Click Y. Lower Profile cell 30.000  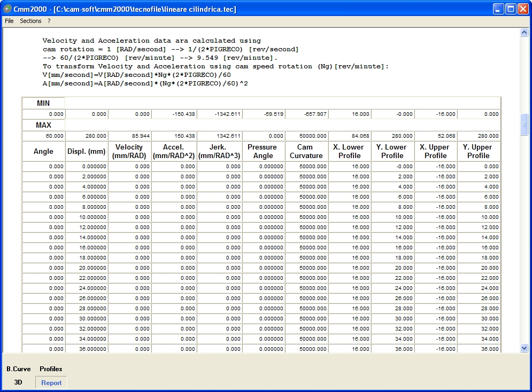(x=393, y=318)
